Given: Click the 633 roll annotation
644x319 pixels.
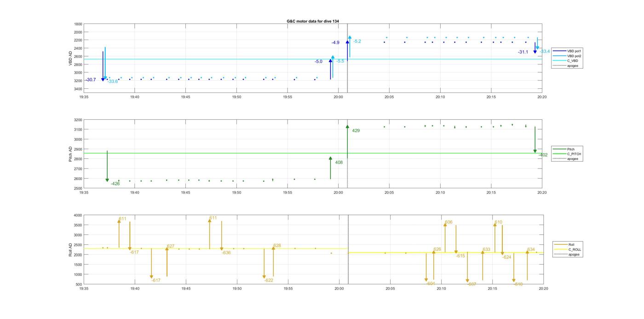Looking at the screenshot, I should 487,250.
